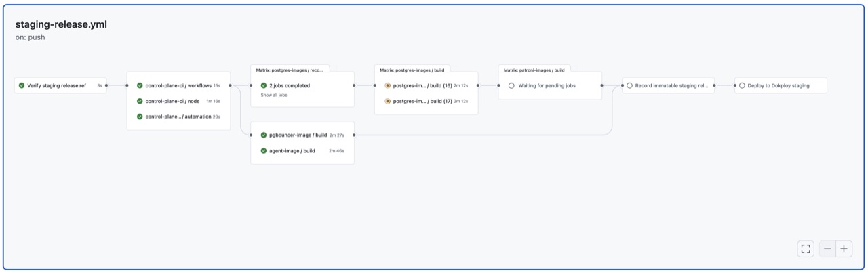The width and height of the screenshot is (868, 273).
Task: Click 15s duration of workflows job
Action: tap(216, 86)
